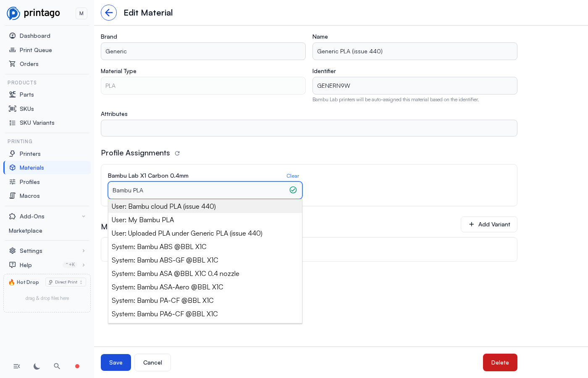
Task: Click the SKUs barcode icon
Action: [x=13, y=109]
